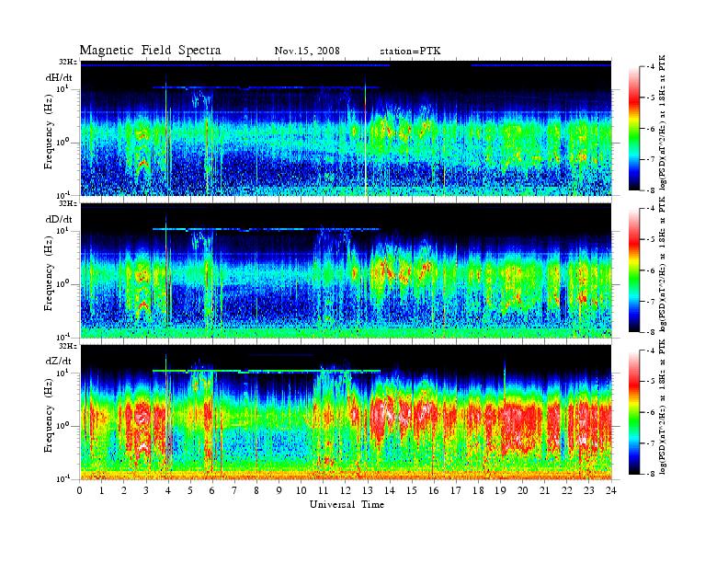Click the 'dZ/dt' panel label

[x=59, y=361]
